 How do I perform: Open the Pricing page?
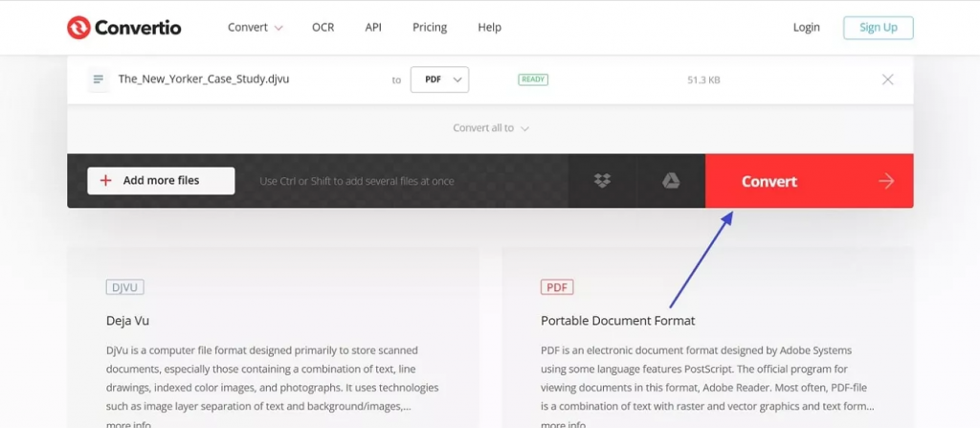[430, 28]
